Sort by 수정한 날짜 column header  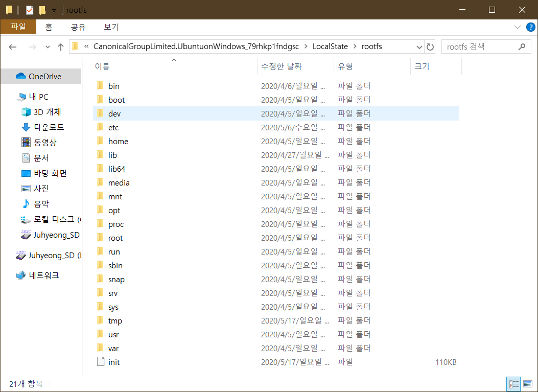tap(295, 66)
